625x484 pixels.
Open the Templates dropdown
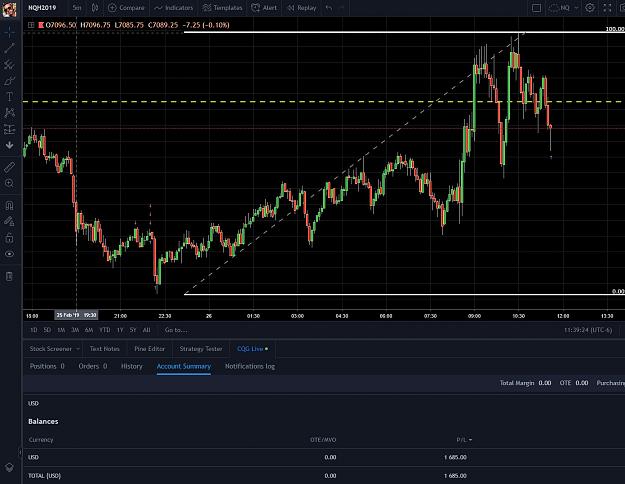pos(222,8)
